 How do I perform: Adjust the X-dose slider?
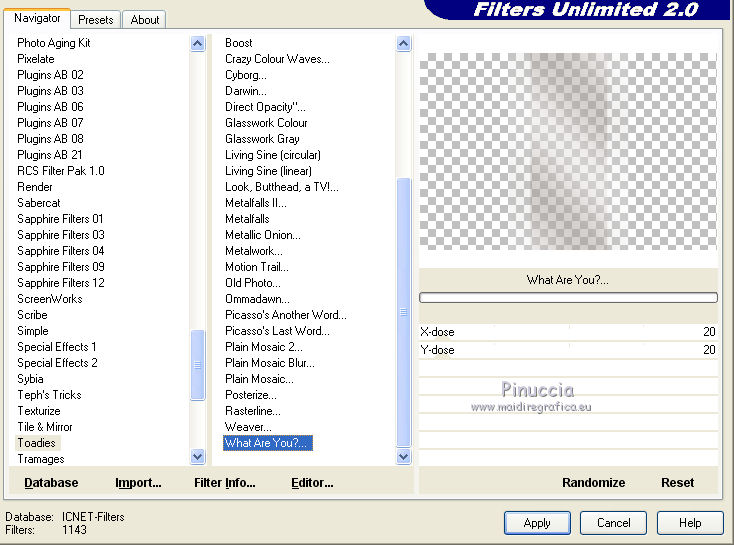click(x=568, y=332)
